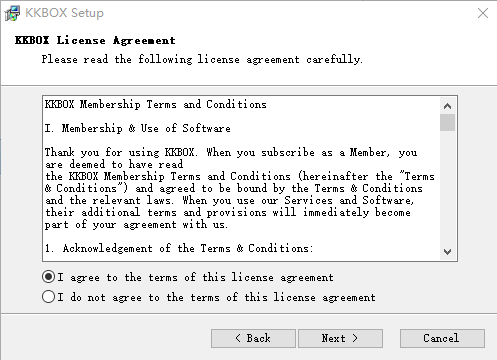Viewport: 497px width, 360px height.
Task: Click the 'I do not agree' label text
Action: coord(216,297)
